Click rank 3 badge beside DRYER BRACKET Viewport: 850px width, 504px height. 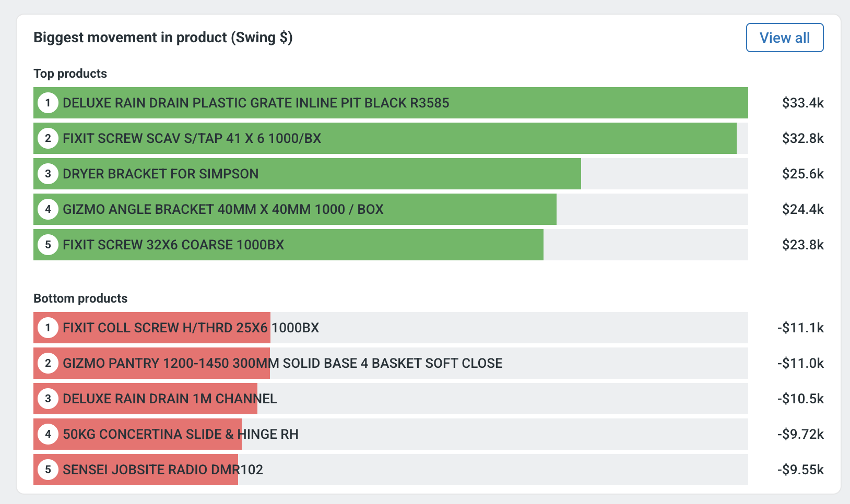point(48,174)
